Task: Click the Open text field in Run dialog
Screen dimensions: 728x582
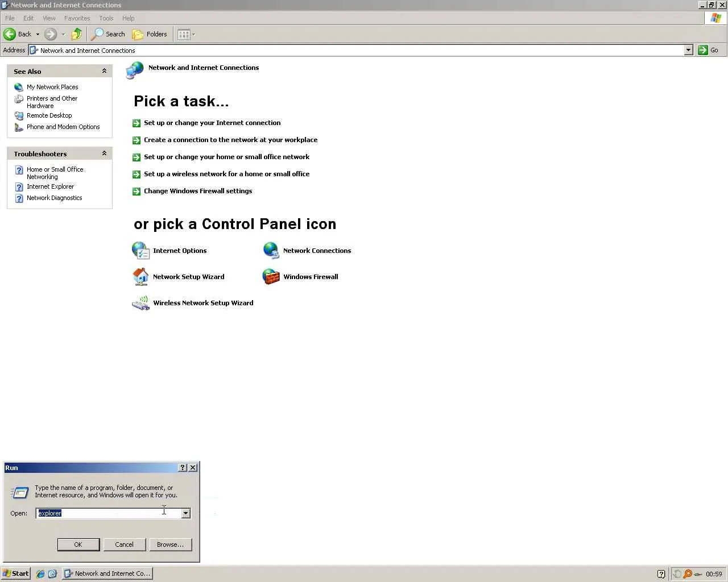Action: pyautogui.click(x=109, y=513)
